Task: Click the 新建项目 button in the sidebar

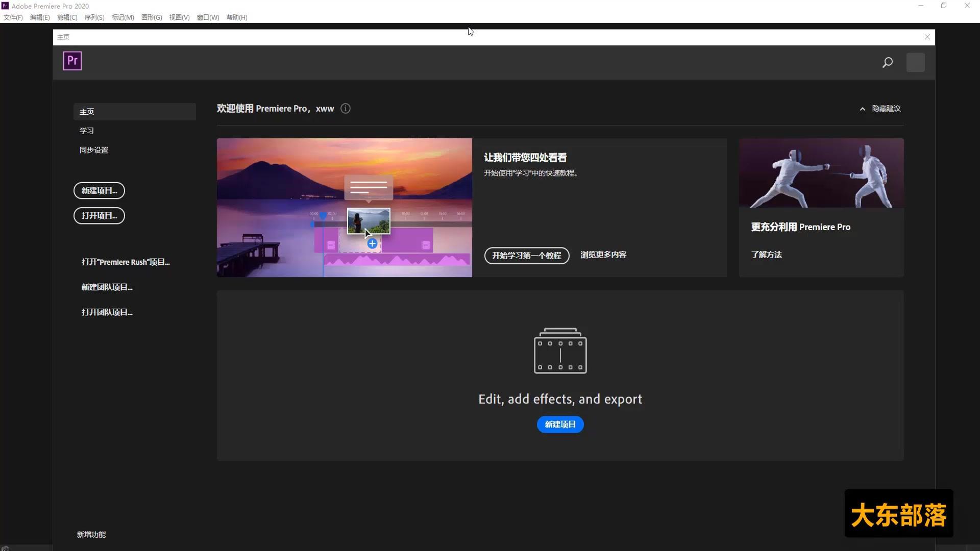Action: 99,190
